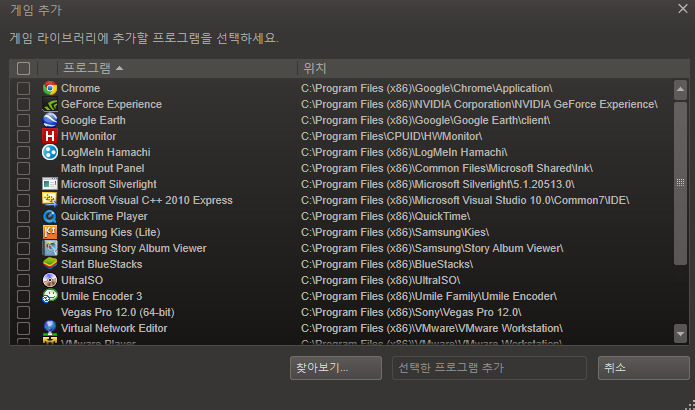Tick the Google Earth checkbox
The width and height of the screenshot is (695, 410).
tap(23, 120)
